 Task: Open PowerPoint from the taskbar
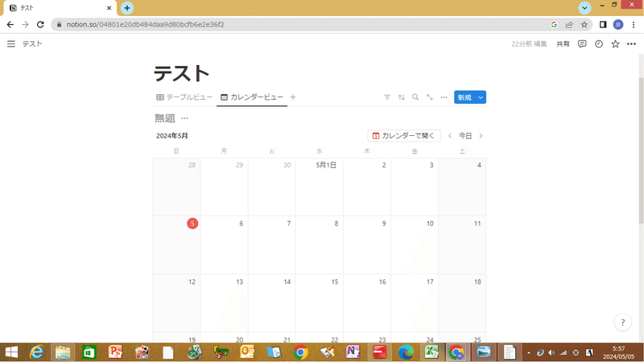coord(115,352)
